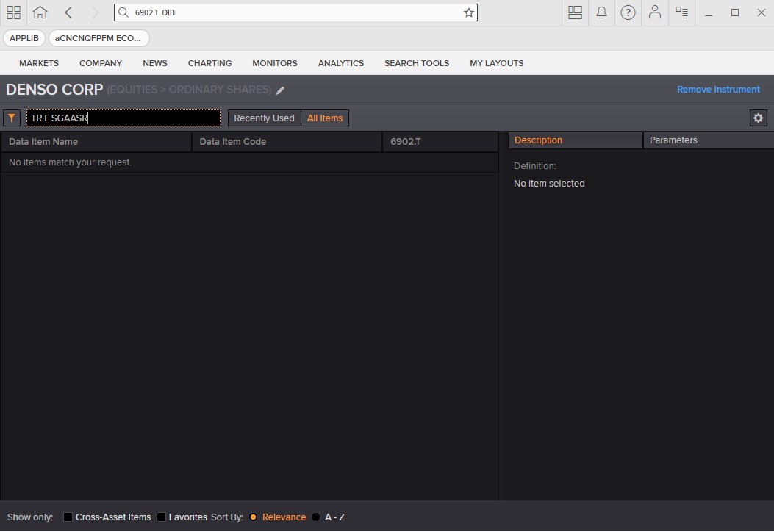Select Relevance sort option
Image resolution: width=774 pixels, height=532 pixels.
254,517
